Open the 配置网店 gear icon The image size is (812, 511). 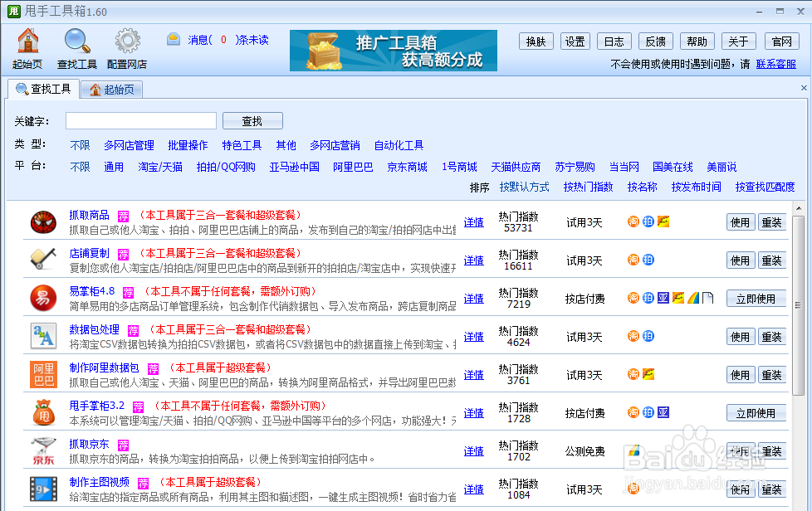point(127,41)
